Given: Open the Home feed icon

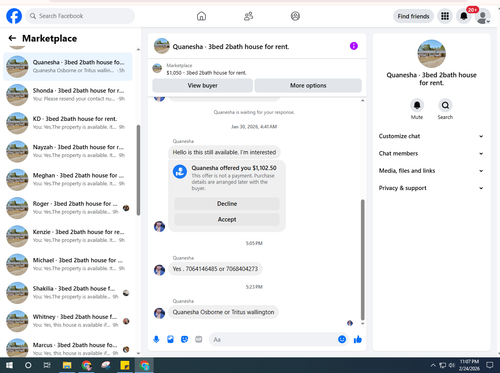Looking at the screenshot, I should (201, 16).
